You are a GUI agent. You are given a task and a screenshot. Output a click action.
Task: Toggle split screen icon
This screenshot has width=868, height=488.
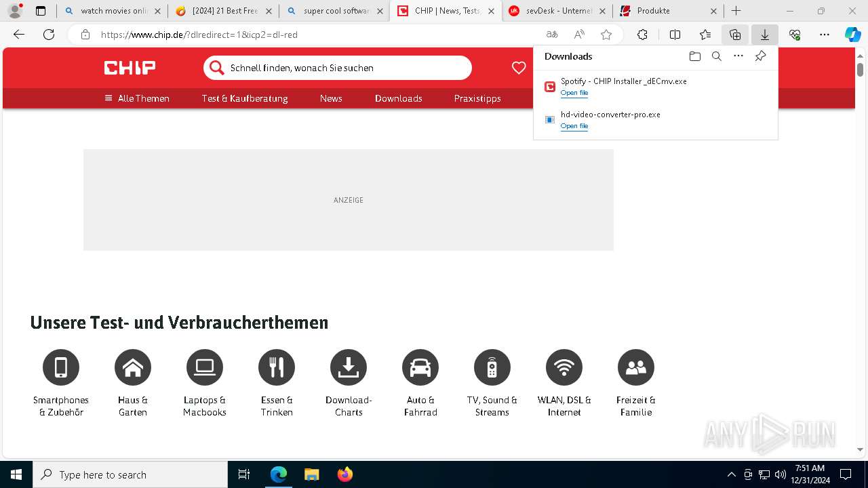675,35
